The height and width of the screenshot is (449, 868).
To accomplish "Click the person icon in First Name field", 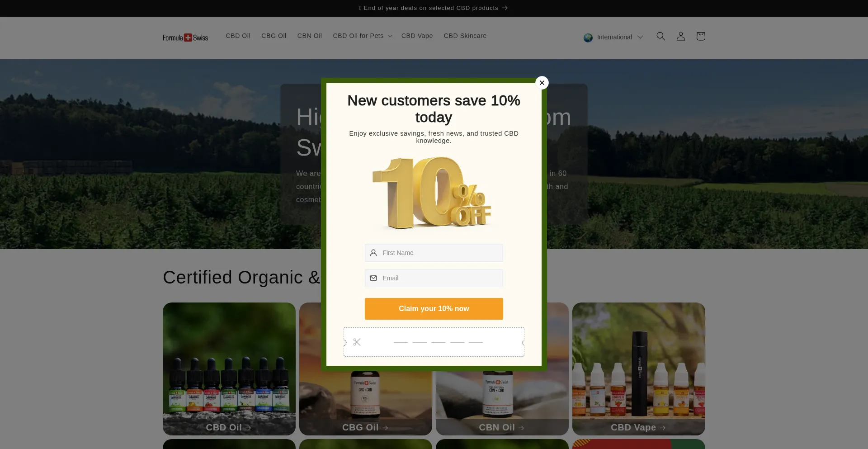I will click(373, 253).
